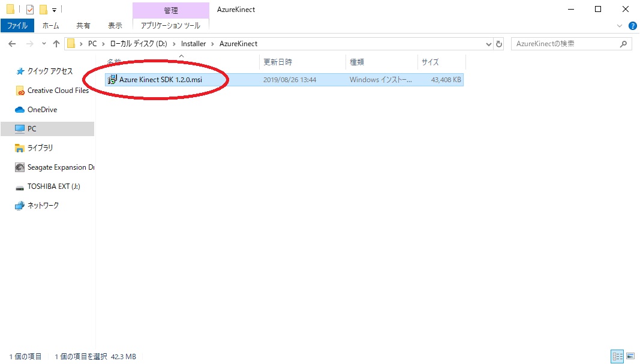Click the new folder icon in title bar
The width and height of the screenshot is (640, 364).
point(43,9)
